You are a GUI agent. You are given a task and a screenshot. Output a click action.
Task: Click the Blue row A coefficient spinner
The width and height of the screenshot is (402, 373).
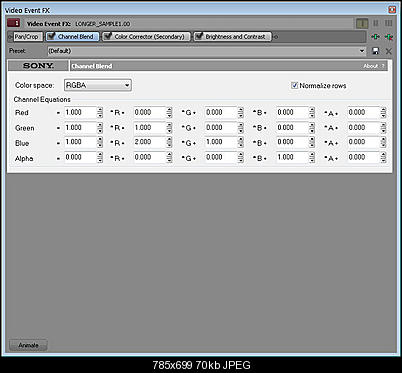click(x=312, y=142)
